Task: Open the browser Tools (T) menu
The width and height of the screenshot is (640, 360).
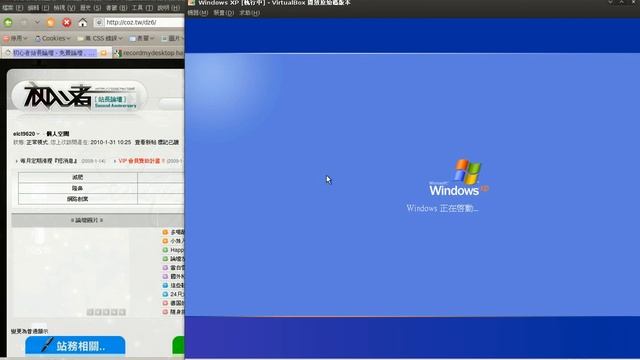Action: pyautogui.click(x=142, y=8)
